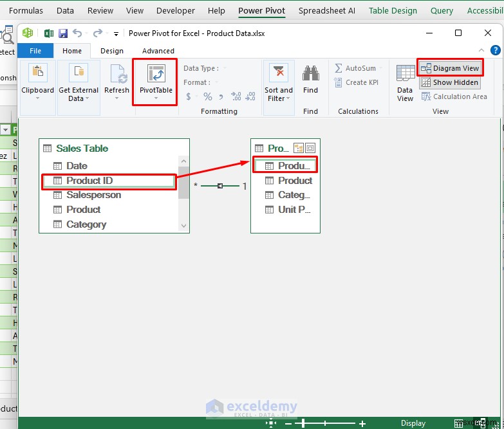Open the currency symbol dropdown arrow

tap(197, 96)
